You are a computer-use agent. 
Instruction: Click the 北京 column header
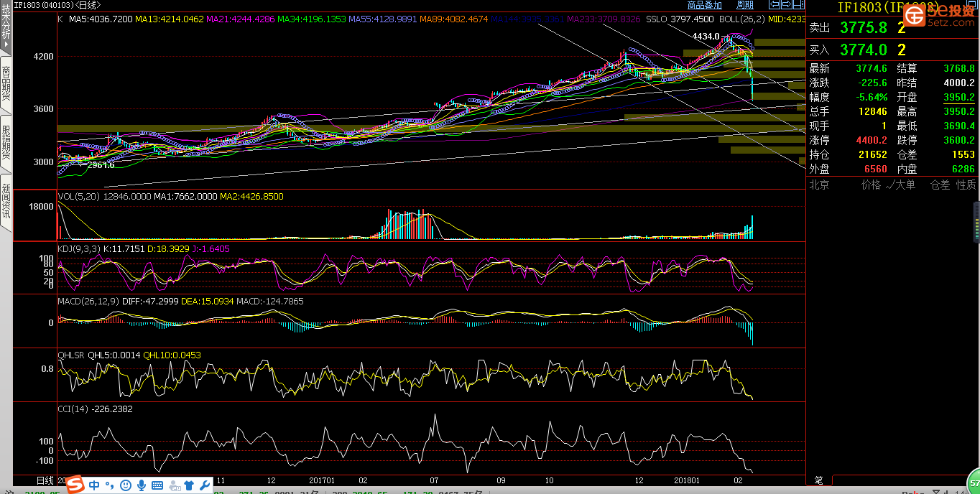[820, 185]
